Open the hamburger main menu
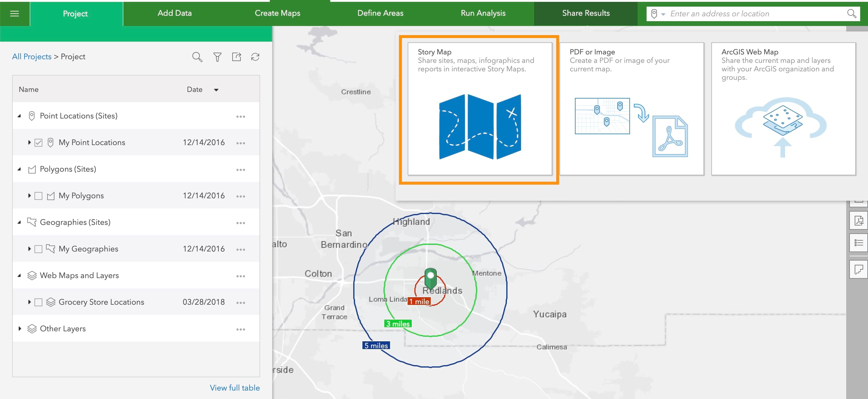Screen dimensions: 868x399 (15, 14)
